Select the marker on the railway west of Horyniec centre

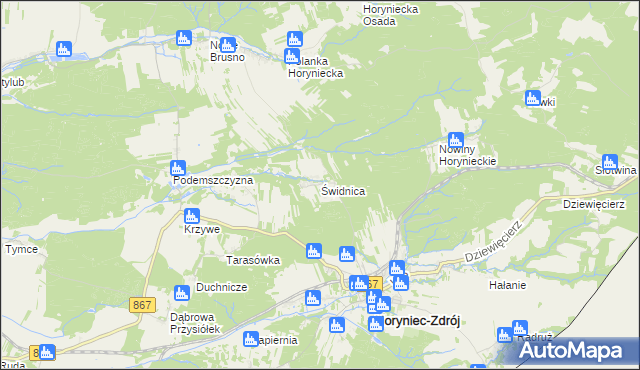(313, 298)
